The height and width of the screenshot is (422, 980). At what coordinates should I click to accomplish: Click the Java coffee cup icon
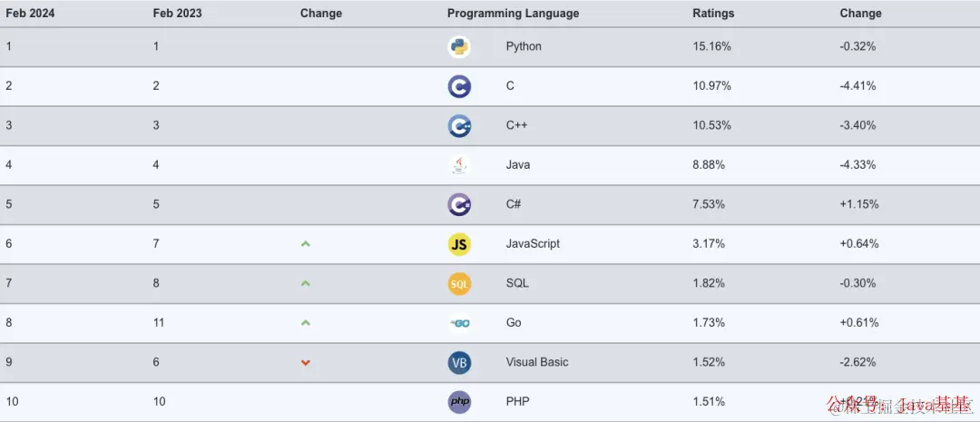pos(459,165)
